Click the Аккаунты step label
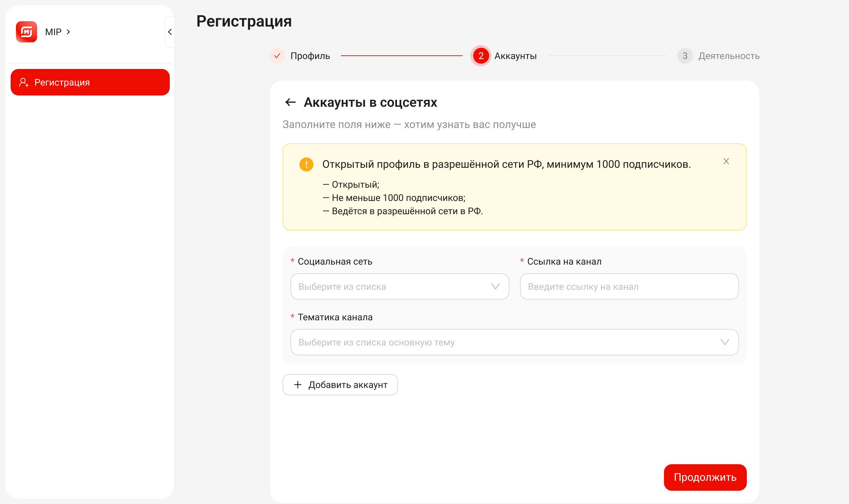This screenshot has height=504, width=849. [x=515, y=56]
